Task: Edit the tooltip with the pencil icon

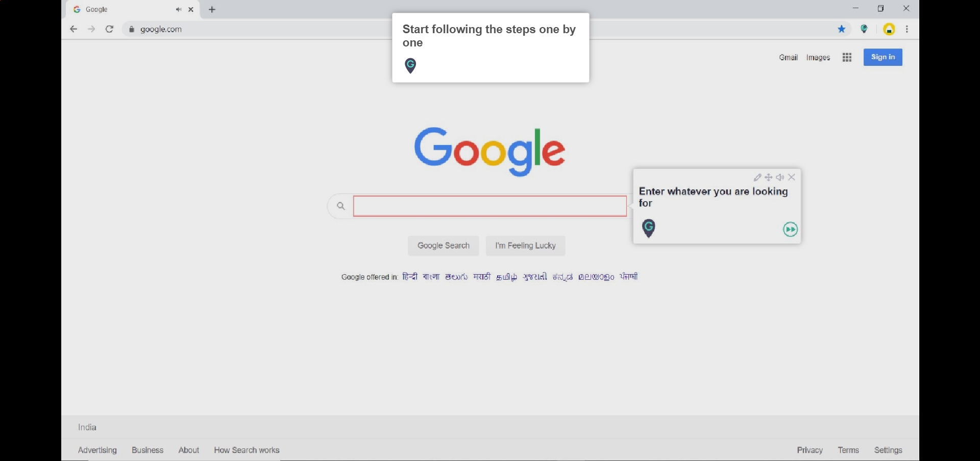Action: click(x=757, y=178)
